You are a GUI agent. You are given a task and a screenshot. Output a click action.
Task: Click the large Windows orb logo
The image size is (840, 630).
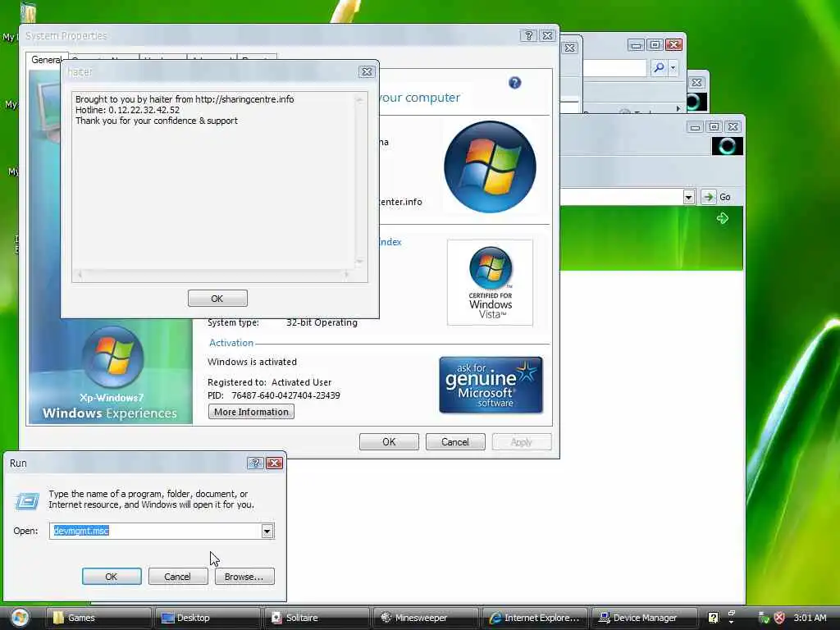click(491, 167)
